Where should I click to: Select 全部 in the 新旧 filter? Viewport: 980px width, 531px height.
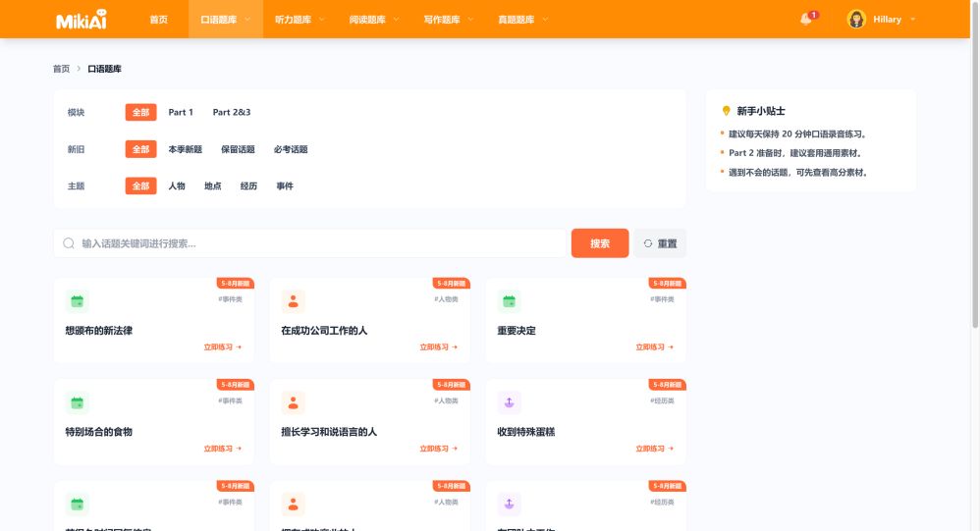pyautogui.click(x=140, y=148)
